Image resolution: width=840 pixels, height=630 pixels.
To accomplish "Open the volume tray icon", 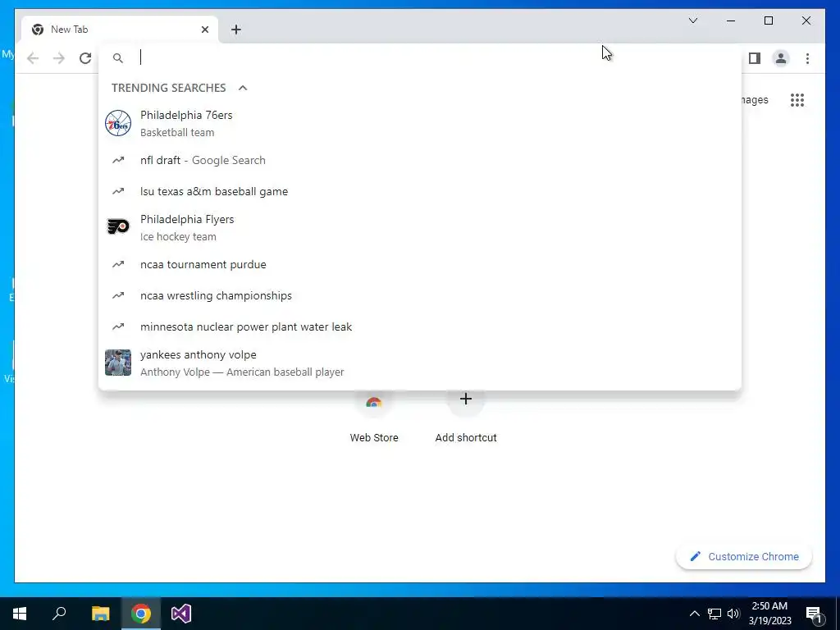I will tap(733, 614).
